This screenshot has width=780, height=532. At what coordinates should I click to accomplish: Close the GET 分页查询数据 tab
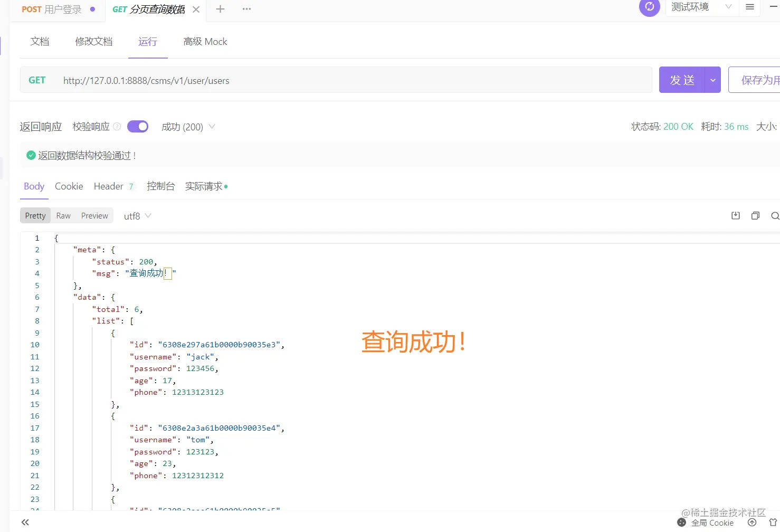[x=196, y=9]
